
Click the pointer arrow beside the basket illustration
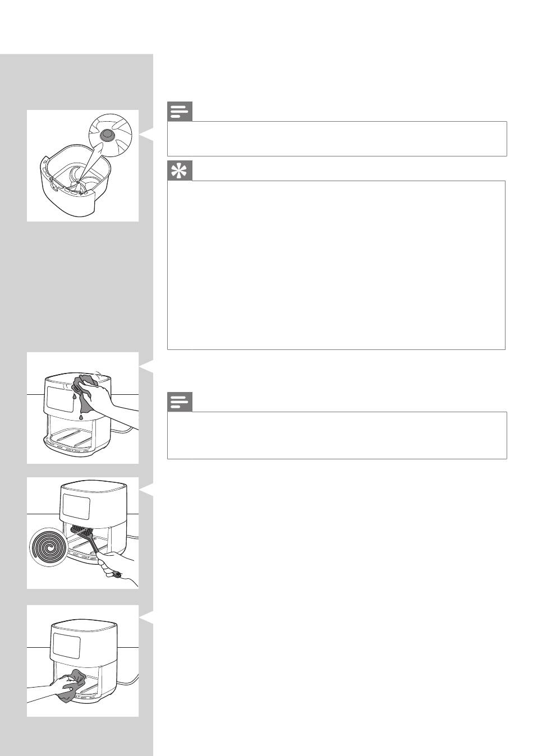click(146, 134)
